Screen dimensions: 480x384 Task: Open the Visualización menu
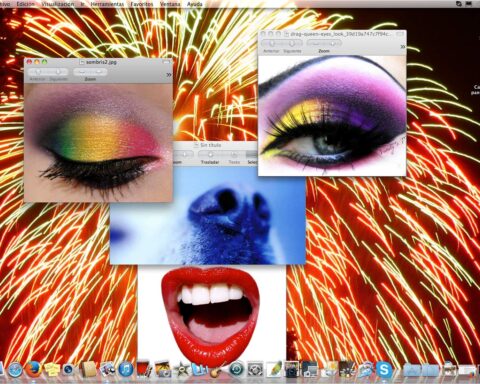[58, 4]
